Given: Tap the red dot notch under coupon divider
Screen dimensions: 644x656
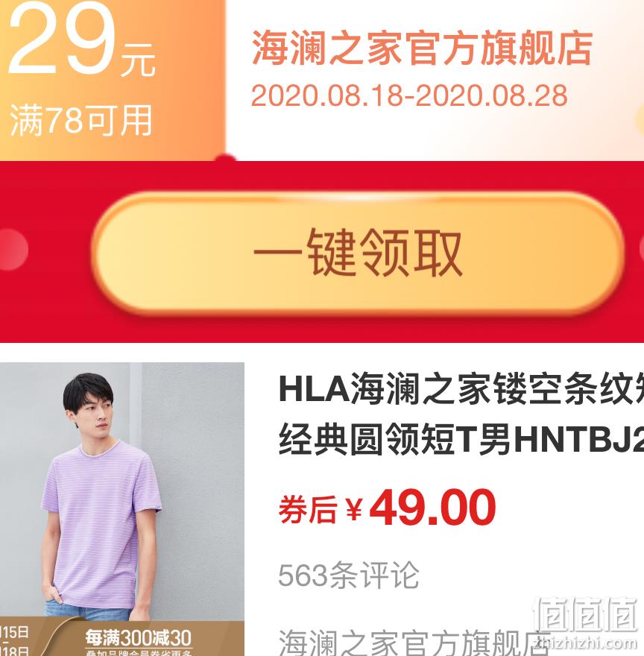Looking at the screenshot, I should (226, 158).
